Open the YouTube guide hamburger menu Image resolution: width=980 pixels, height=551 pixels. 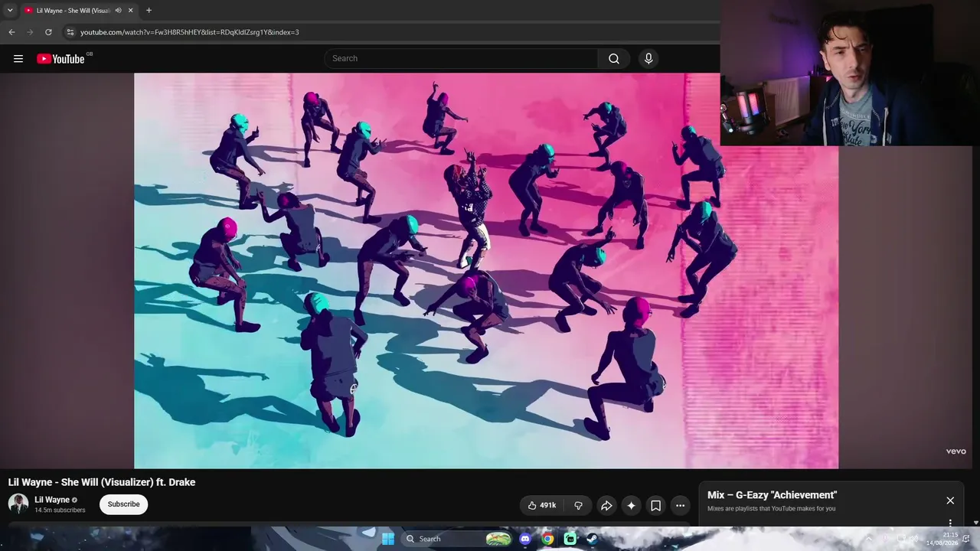click(x=18, y=59)
